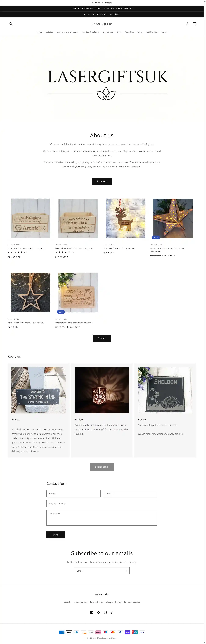Focus the Phone number field
This screenshot has height=644, width=206.
pyautogui.click(x=102, y=503)
